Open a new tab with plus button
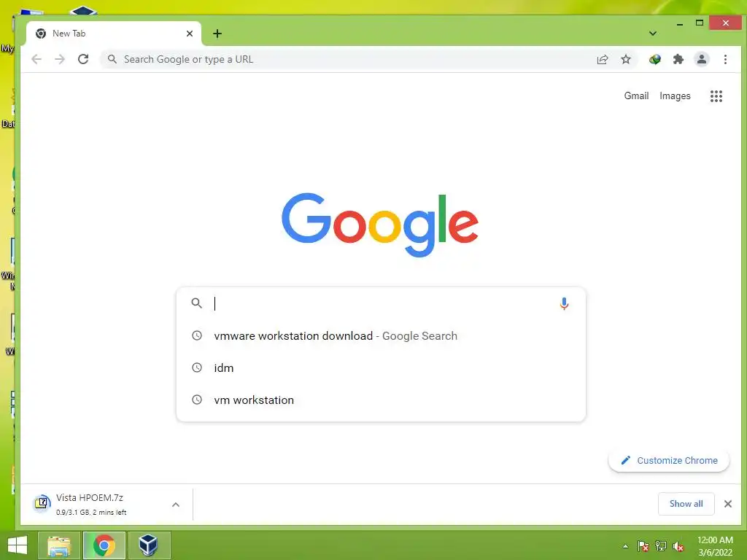Viewport: 747px width, 560px height. coord(217,34)
